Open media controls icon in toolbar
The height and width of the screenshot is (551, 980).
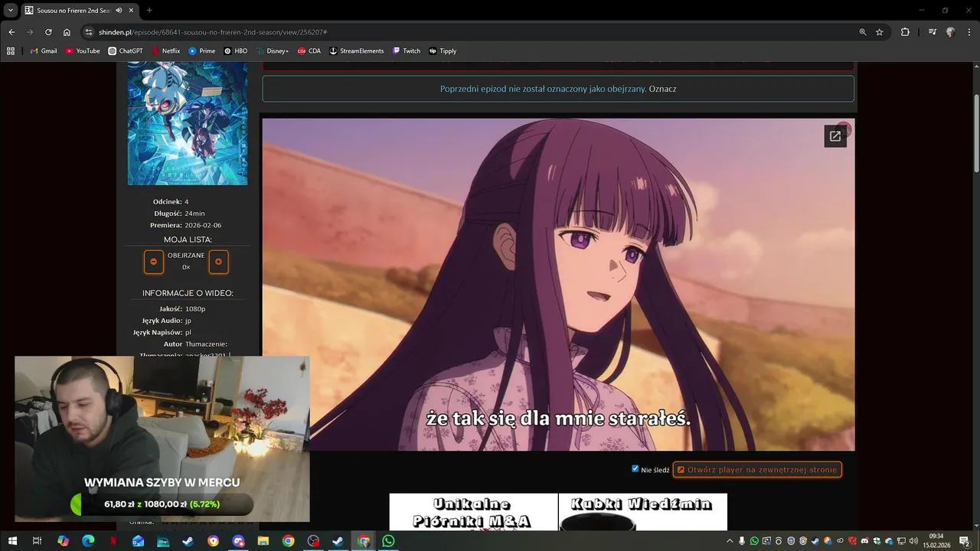point(932,32)
